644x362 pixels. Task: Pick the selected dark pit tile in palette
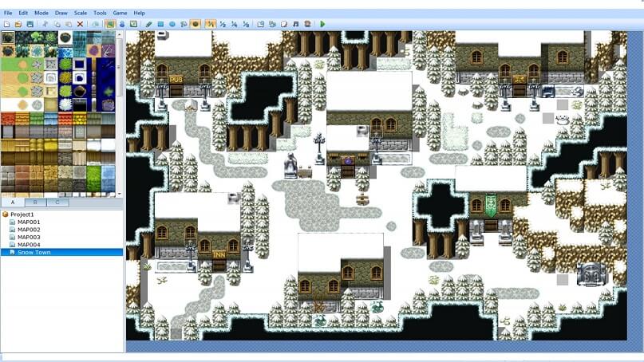8,37
